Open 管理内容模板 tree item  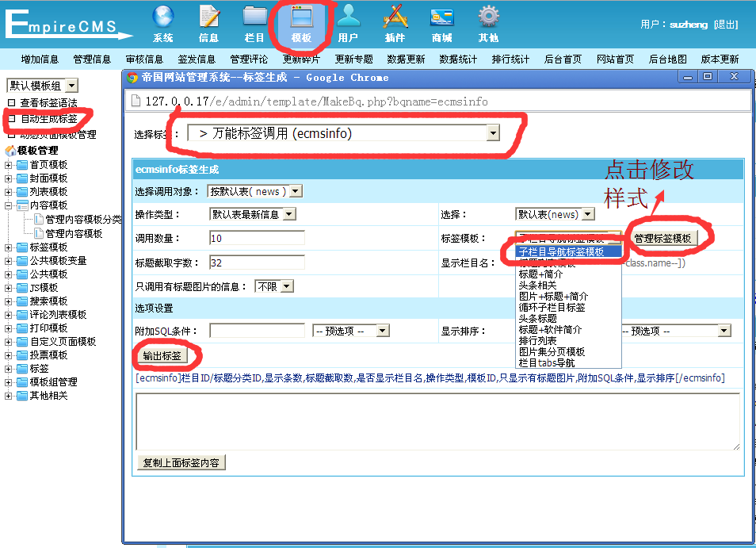(74, 233)
